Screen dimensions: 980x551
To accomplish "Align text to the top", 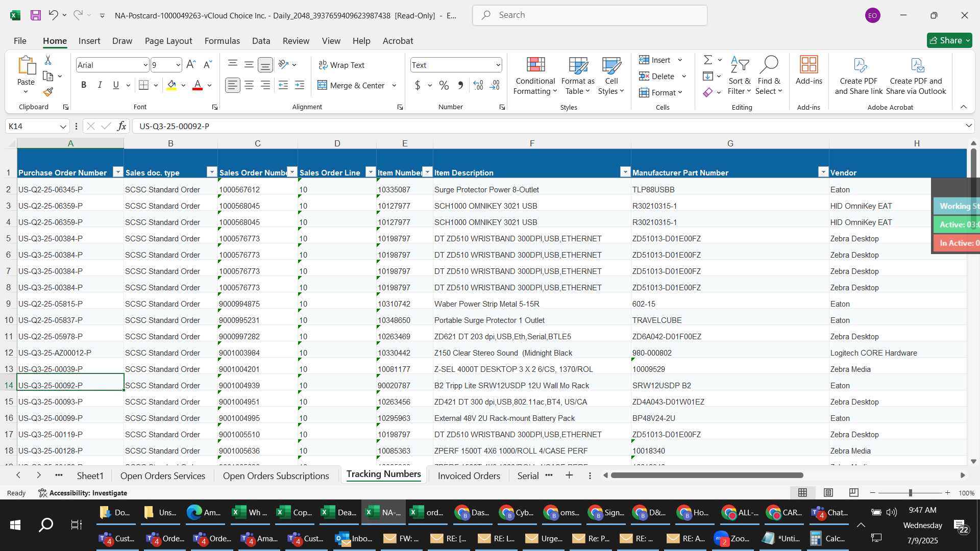I will click(x=233, y=65).
